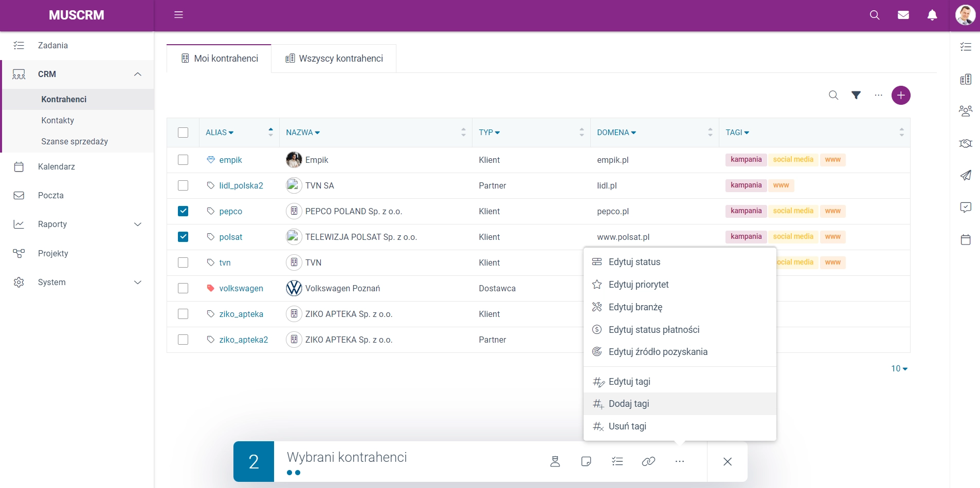The width and height of the screenshot is (980, 488).
Task: Open global search in top bar
Action: 874,15
